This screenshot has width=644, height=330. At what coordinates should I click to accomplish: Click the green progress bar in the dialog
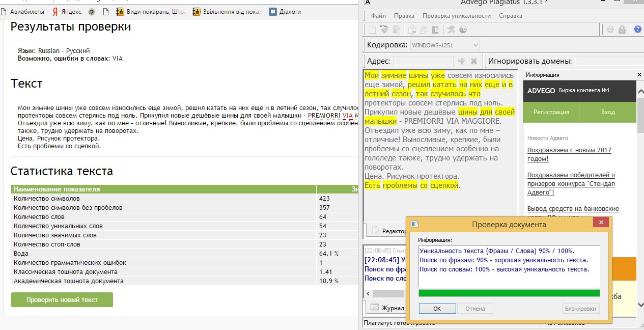509,293
